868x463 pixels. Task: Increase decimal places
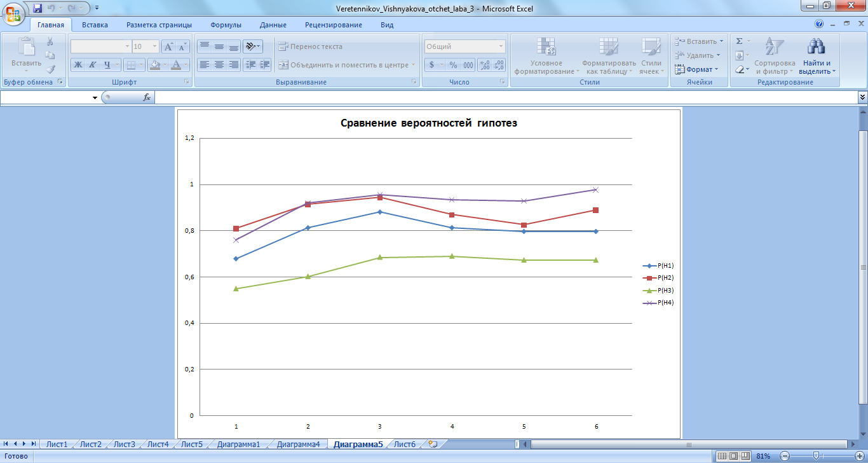(x=484, y=64)
